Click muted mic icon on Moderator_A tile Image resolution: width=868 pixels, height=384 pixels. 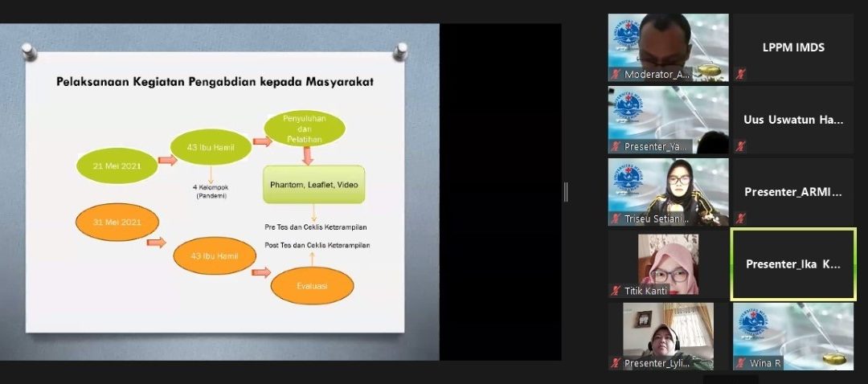point(615,74)
